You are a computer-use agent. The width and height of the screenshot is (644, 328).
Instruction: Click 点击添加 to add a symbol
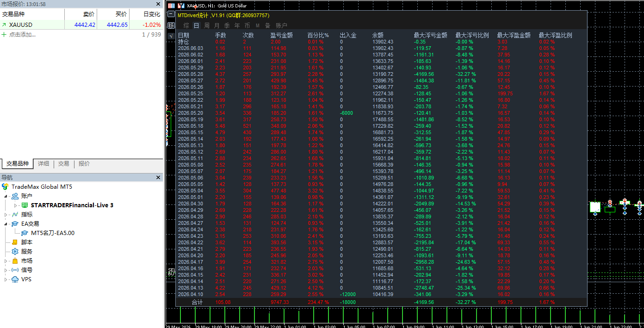tap(22, 35)
